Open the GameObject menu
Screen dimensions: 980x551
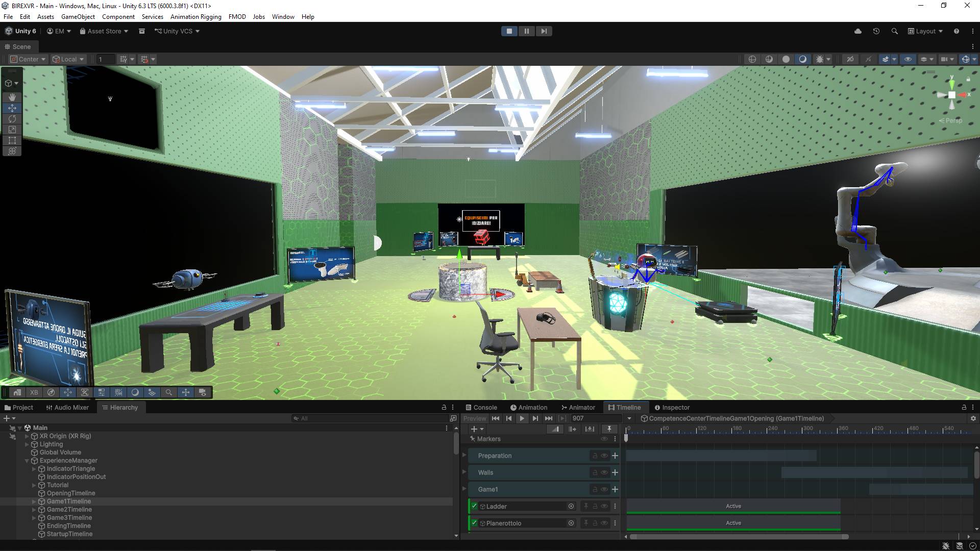78,17
